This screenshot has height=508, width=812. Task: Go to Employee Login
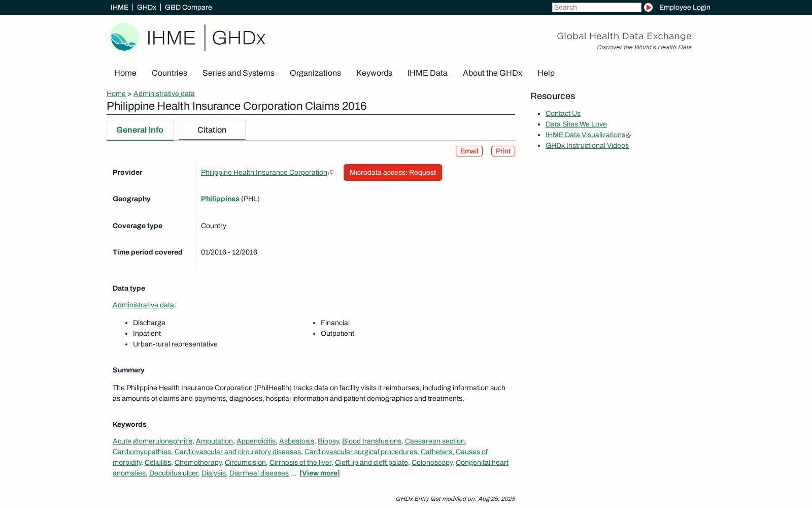coord(685,7)
